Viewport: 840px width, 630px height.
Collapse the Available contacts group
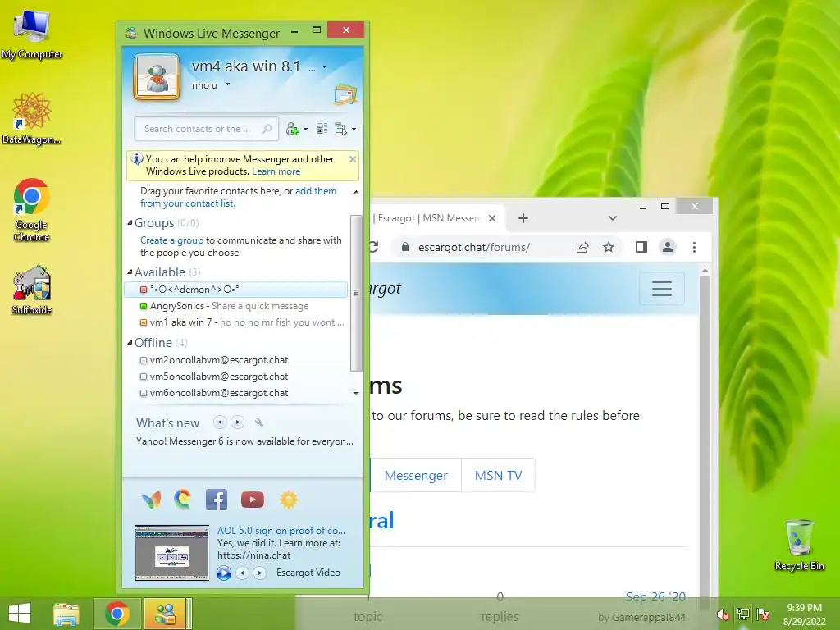tap(130, 272)
